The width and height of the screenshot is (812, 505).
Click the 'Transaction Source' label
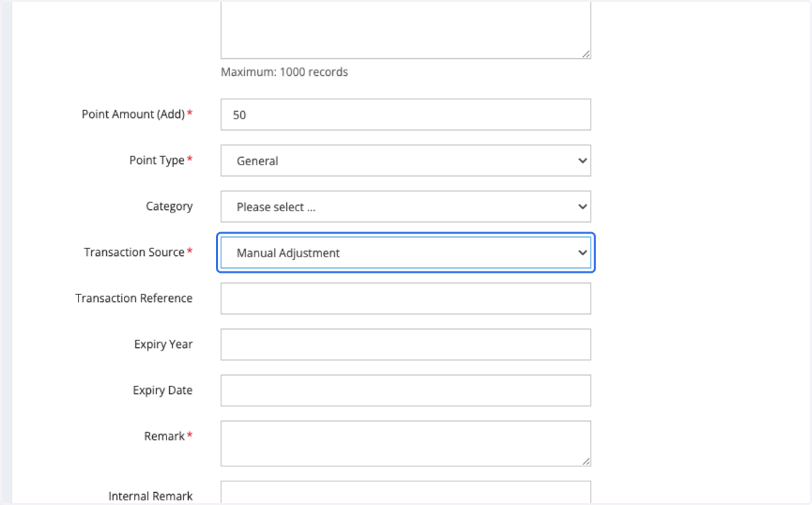click(134, 252)
